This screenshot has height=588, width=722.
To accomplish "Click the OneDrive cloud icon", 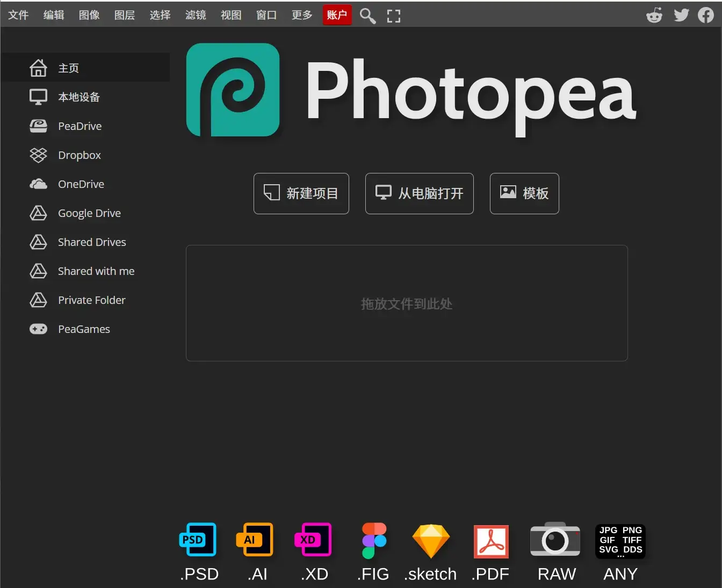I will [38, 184].
